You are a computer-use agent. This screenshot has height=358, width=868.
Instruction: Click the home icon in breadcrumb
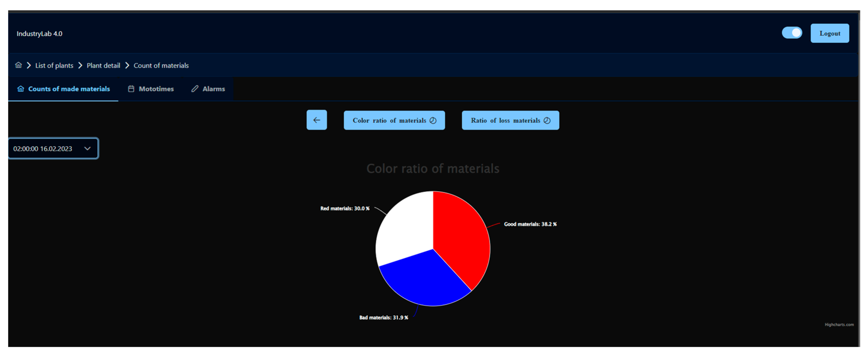[19, 65]
